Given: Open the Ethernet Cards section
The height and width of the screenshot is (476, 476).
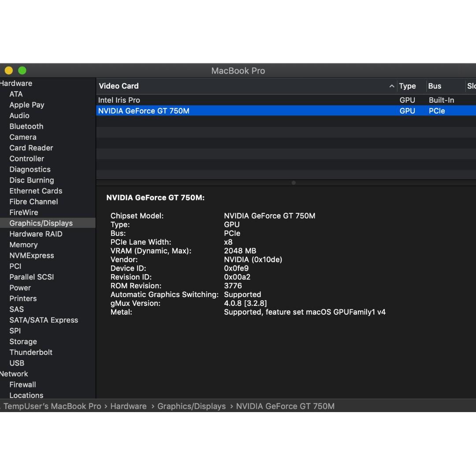Looking at the screenshot, I should click(36, 191).
